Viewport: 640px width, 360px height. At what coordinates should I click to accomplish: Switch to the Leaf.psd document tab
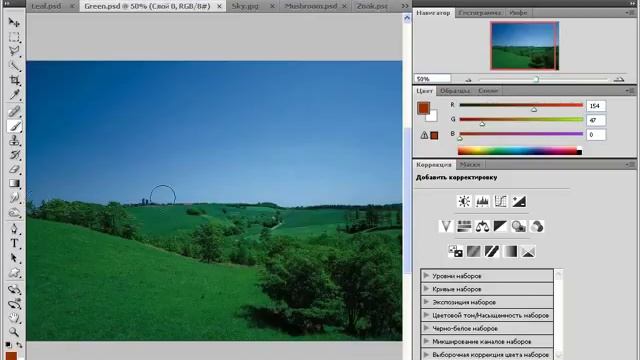46,6
